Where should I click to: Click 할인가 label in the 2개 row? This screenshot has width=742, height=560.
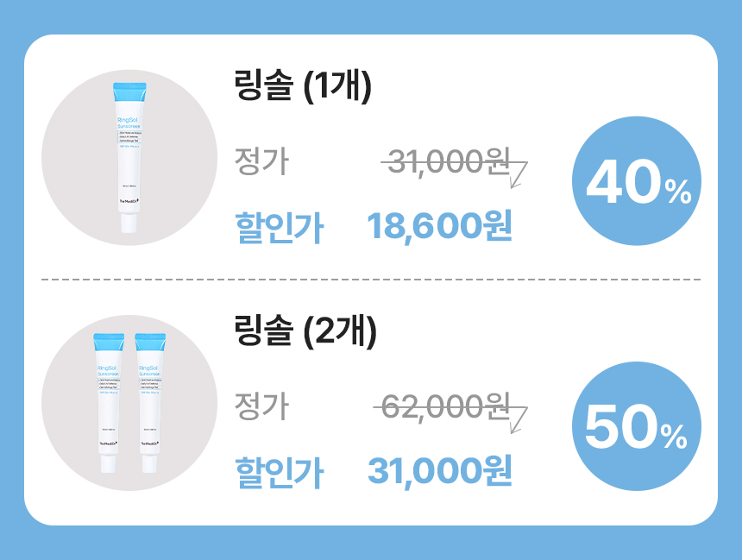coord(279,472)
